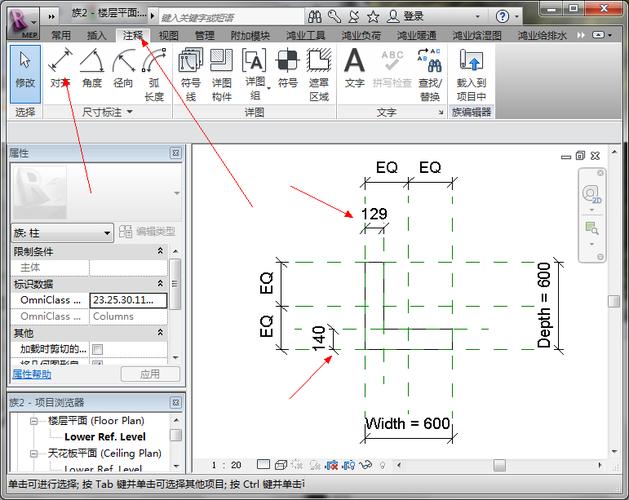The height and width of the screenshot is (500, 629).
Task: Select the 角度 angular dimension tool
Action: point(91,70)
